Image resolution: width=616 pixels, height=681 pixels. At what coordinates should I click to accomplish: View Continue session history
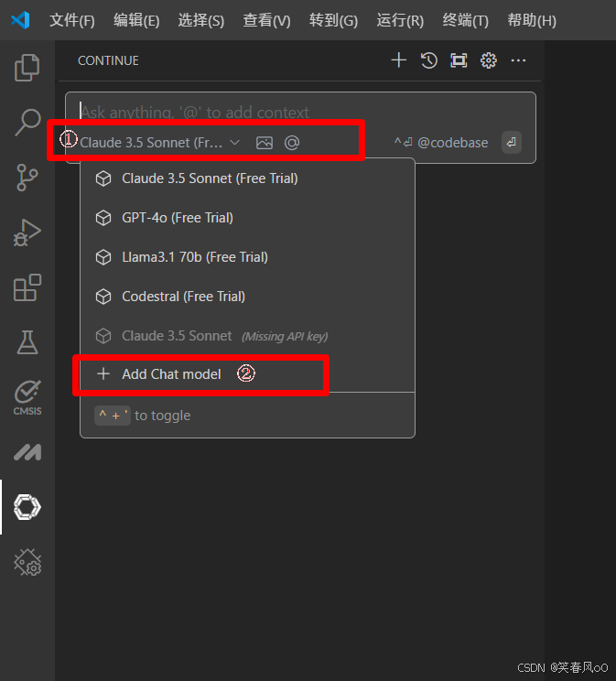[428, 59]
